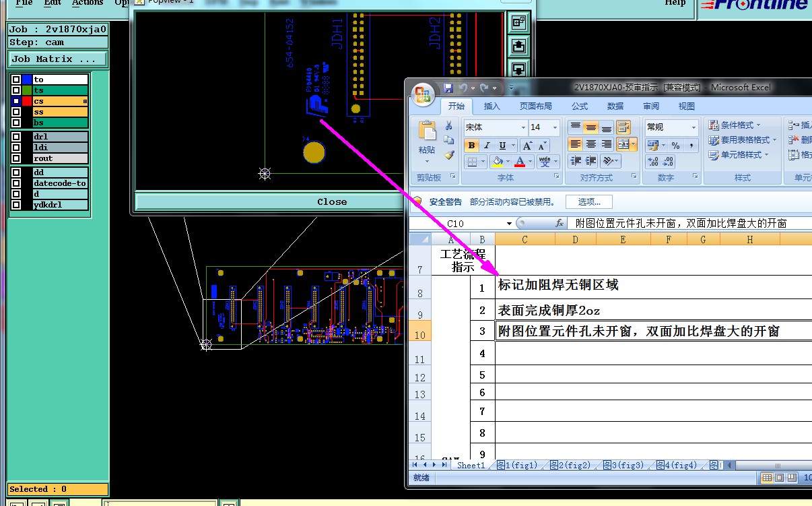Click the Middle Align icon

590,127
